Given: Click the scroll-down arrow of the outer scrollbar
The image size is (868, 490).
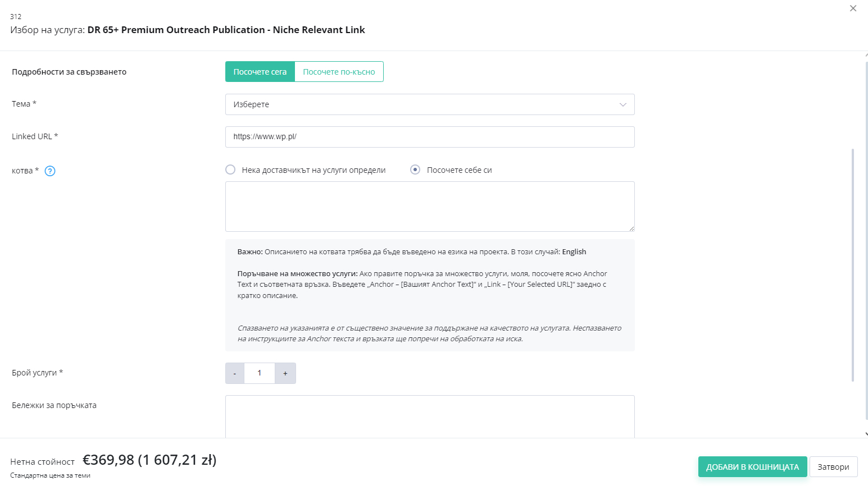Looking at the screenshot, I should [866, 434].
